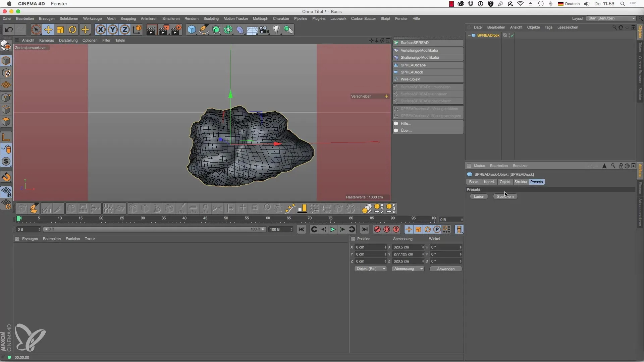Click Abmessung Y value field
Image resolution: width=644 pixels, height=362 pixels.
(x=408, y=254)
